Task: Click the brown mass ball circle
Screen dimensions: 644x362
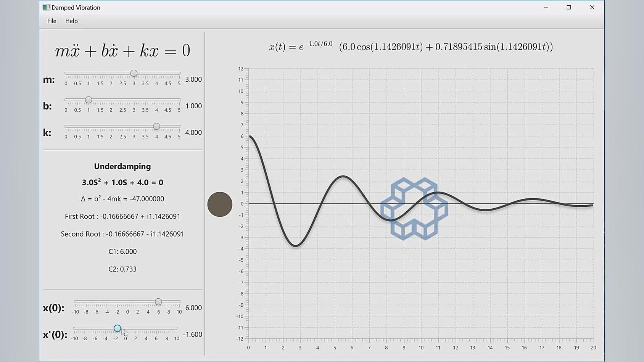Action: click(220, 204)
